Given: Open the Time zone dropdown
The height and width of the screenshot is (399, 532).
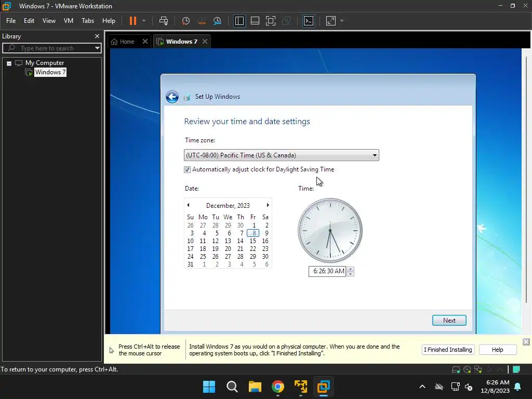Looking at the screenshot, I should tap(281, 155).
